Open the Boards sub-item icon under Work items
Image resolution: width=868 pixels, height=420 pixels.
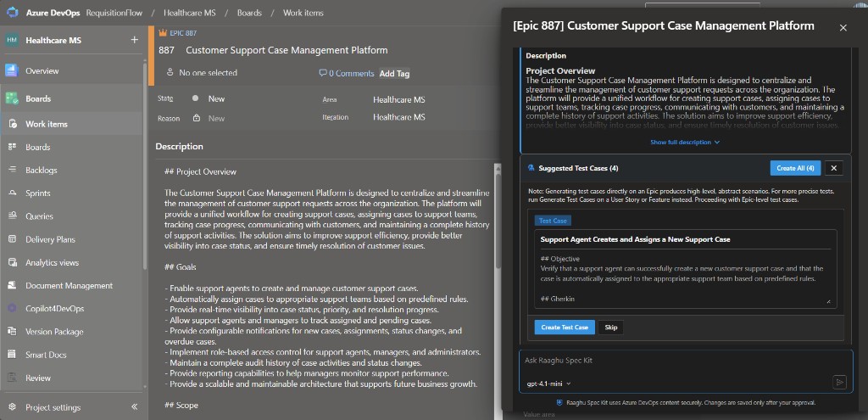pos(12,147)
